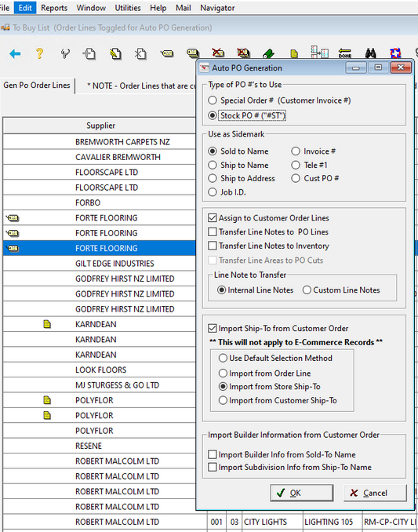Select Use Default Selection Method option
The height and width of the screenshot is (532, 418).
tap(223, 359)
